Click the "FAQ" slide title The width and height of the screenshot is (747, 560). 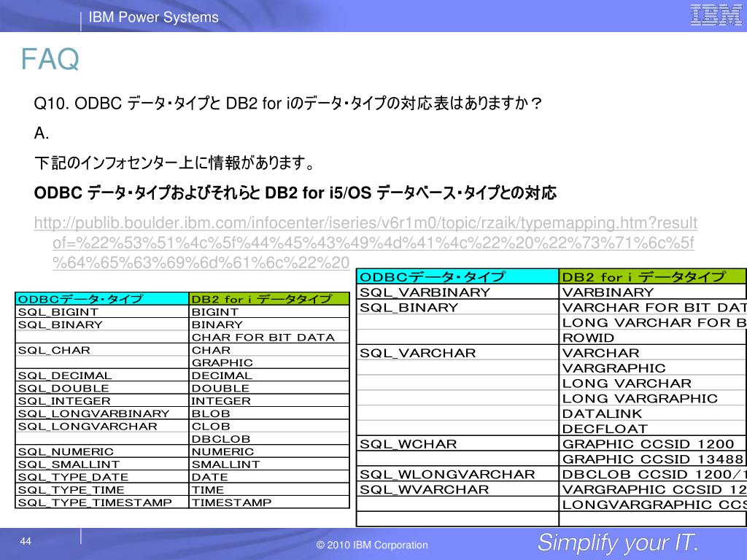coord(50,59)
